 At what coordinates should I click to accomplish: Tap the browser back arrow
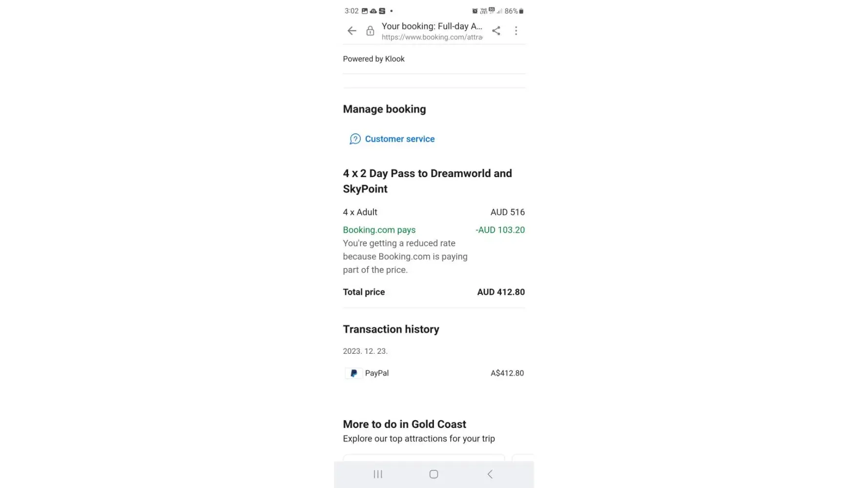(x=351, y=31)
